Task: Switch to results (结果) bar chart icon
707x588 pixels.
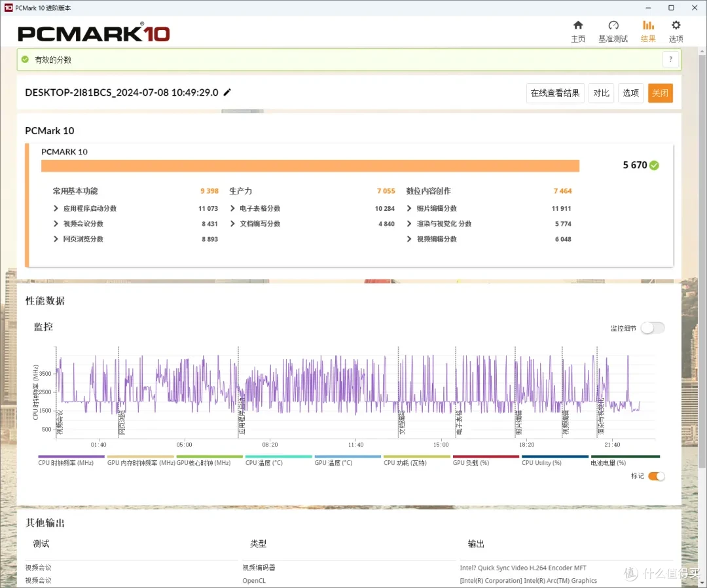Action: coord(648,26)
